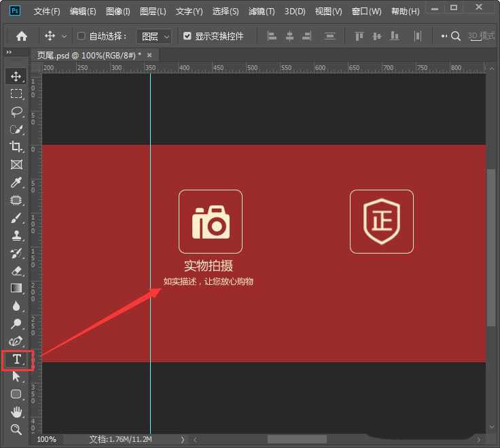Open the 图层 auto-select dropdown
500x448 pixels.
coord(154,36)
